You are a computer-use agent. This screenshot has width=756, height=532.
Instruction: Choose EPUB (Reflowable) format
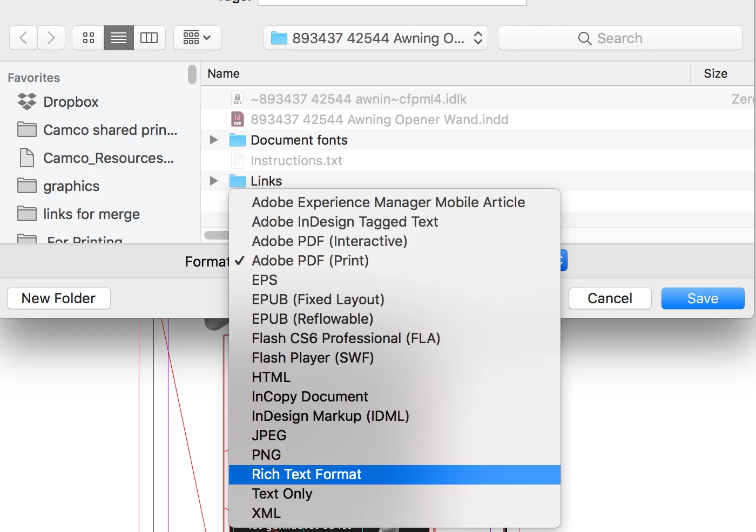[x=395, y=319]
